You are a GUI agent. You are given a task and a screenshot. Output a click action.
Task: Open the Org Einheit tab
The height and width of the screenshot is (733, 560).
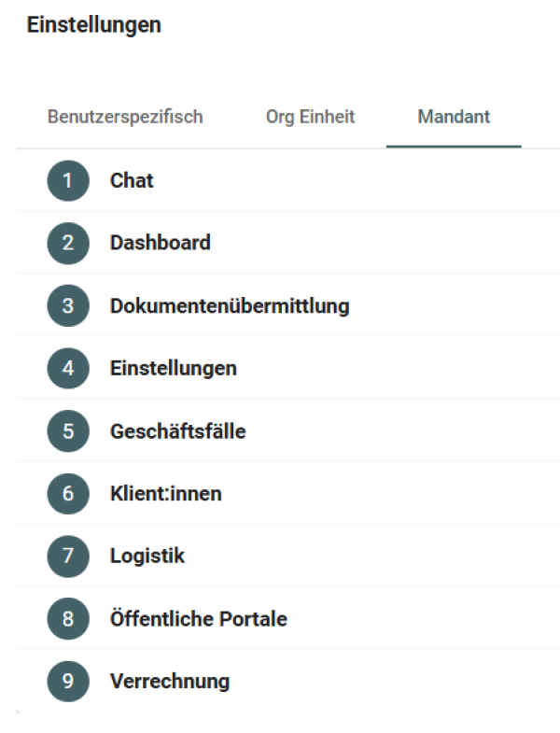point(310,118)
